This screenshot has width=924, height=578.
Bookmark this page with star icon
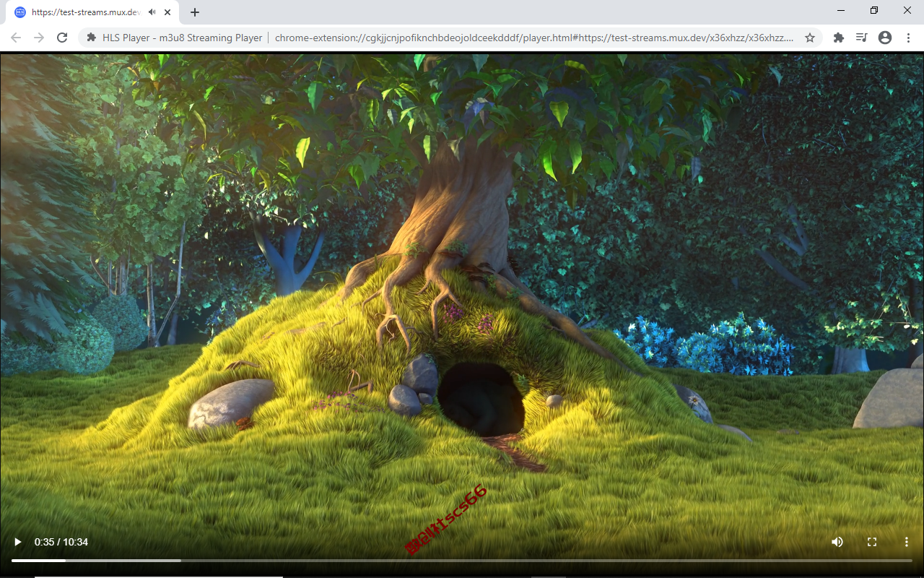pyautogui.click(x=810, y=38)
